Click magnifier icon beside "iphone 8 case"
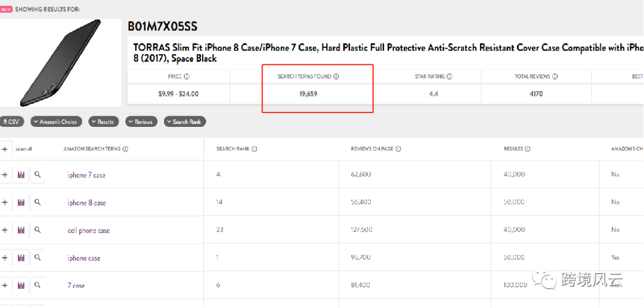 (x=38, y=203)
